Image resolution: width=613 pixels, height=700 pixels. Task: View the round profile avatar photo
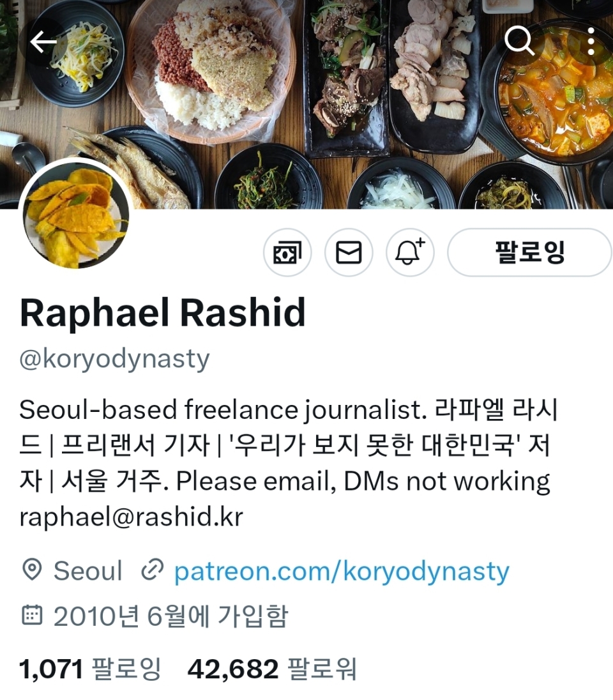pos(76,215)
